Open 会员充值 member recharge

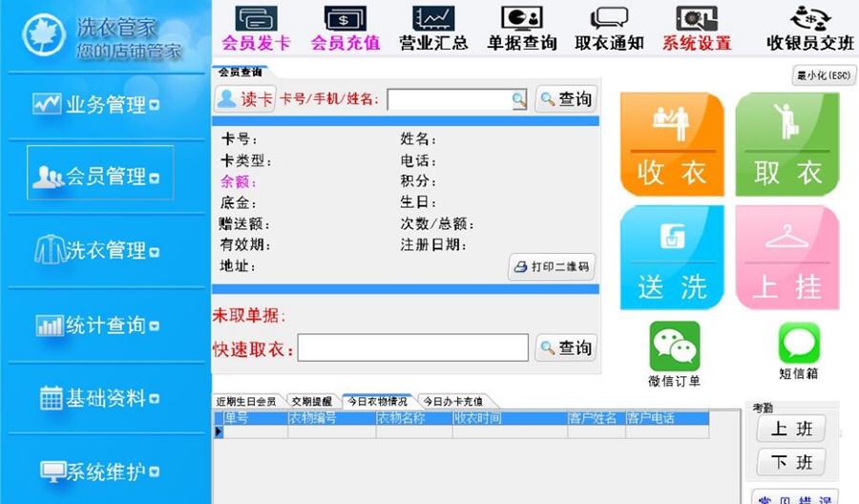pyautogui.click(x=346, y=29)
